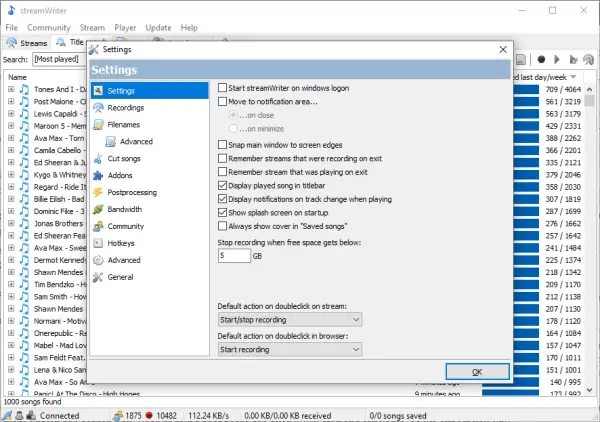Select Filenames icon in settings sidebar
This screenshot has width=600, height=422.
(98, 125)
